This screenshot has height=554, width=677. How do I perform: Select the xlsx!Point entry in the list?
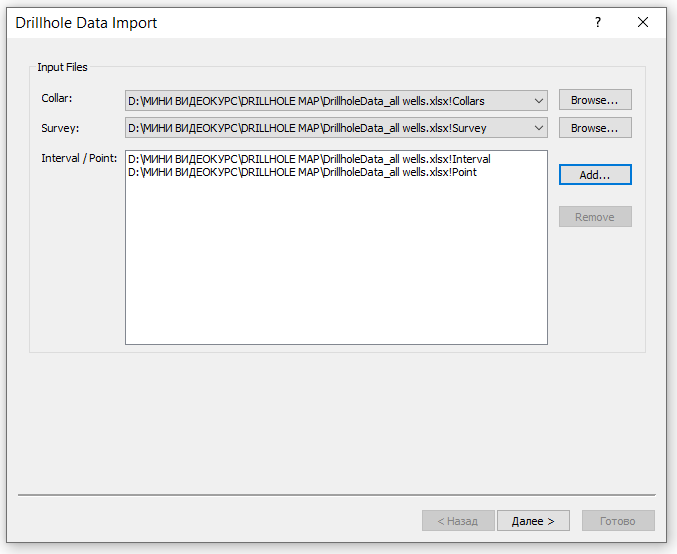pos(303,172)
